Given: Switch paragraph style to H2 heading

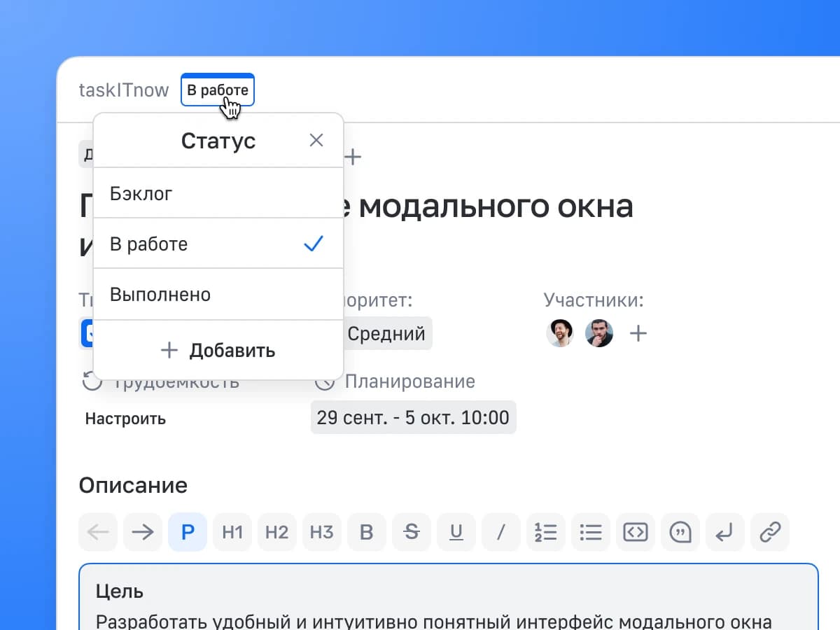Looking at the screenshot, I should (276, 532).
